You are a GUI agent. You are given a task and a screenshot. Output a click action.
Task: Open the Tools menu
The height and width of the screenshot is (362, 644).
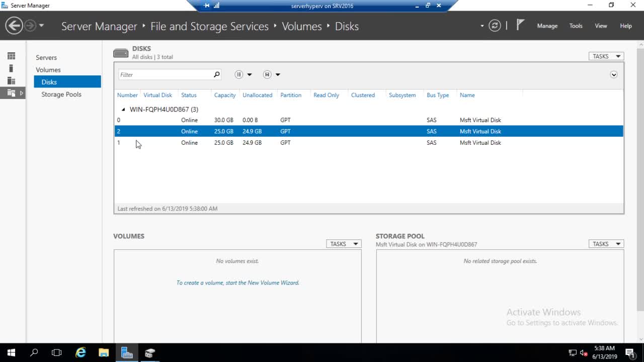pos(576,26)
